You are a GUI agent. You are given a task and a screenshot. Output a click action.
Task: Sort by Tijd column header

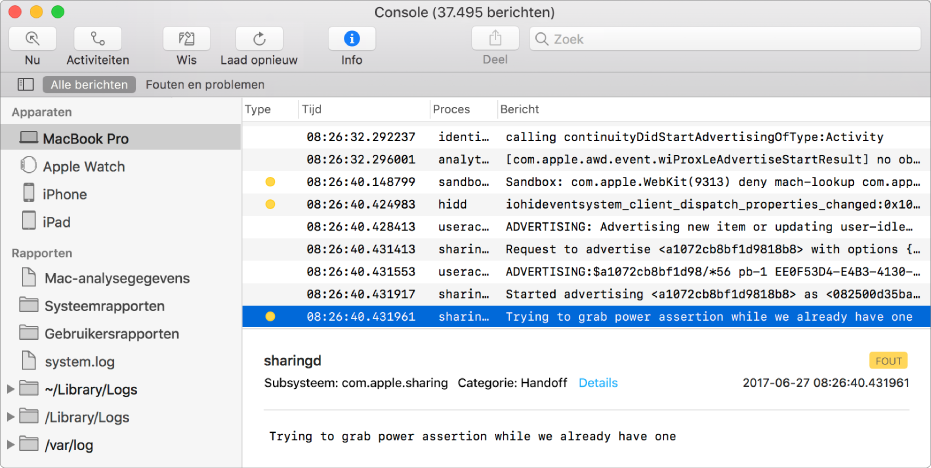point(312,109)
